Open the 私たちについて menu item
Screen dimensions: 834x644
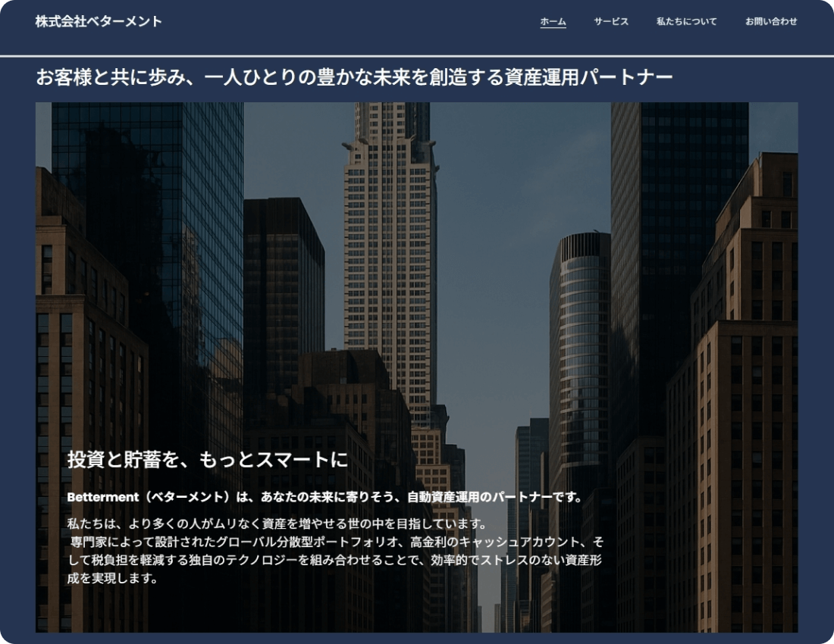point(686,21)
